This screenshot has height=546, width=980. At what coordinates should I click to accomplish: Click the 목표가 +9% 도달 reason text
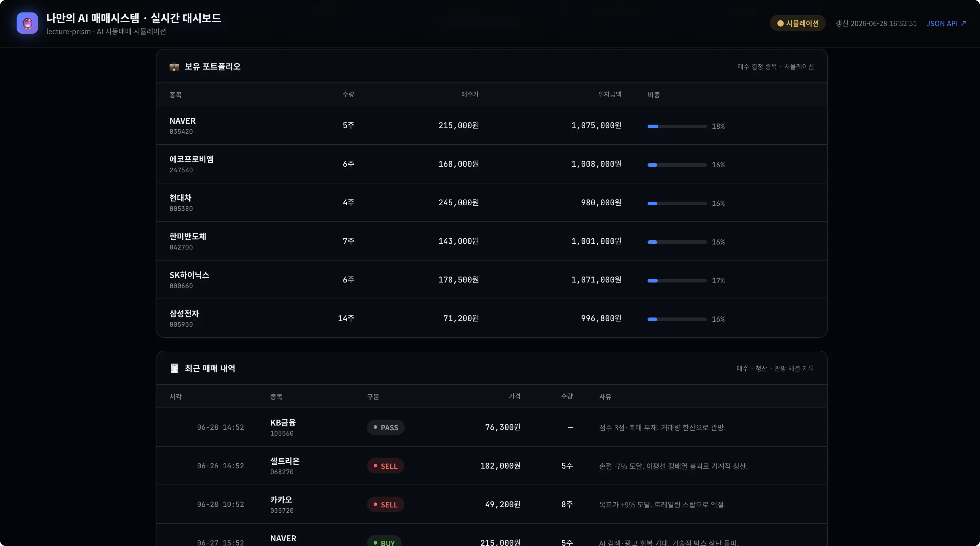pyautogui.click(x=662, y=505)
